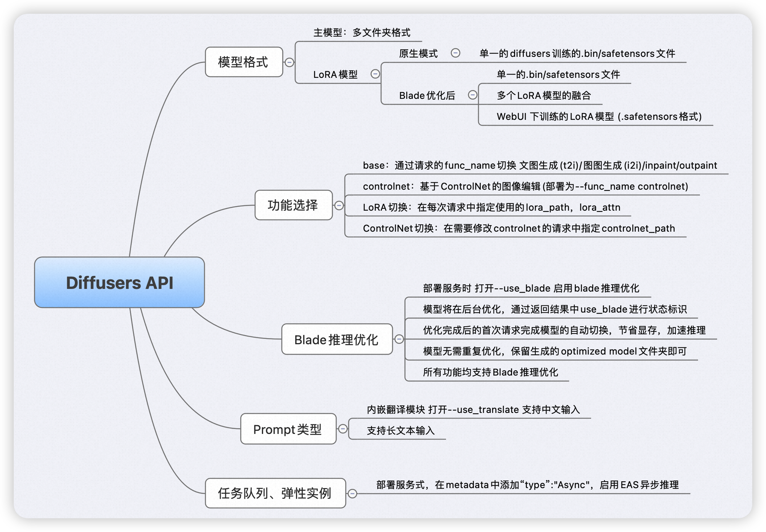This screenshot has width=766, height=532.
Task: Collapse the 原生模式 node toggle
Action: tap(456, 53)
